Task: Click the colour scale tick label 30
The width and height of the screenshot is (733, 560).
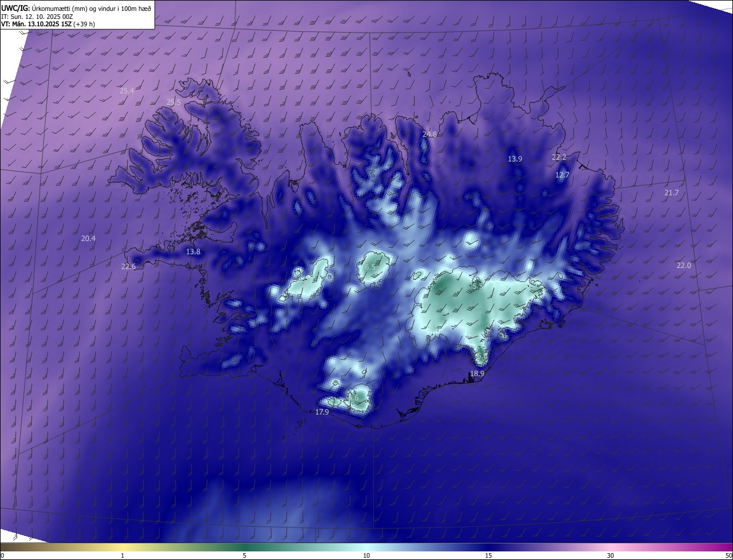Action: [x=610, y=555]
